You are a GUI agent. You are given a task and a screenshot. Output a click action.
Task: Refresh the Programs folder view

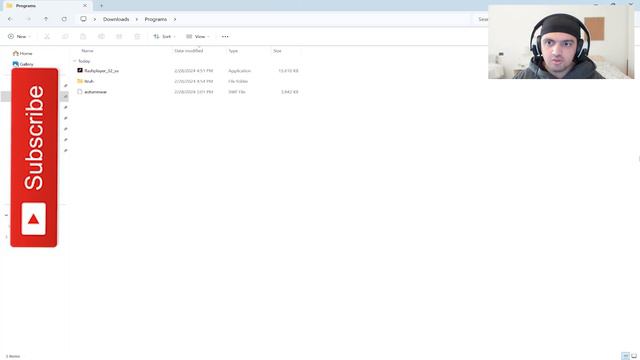click(64, 19)
